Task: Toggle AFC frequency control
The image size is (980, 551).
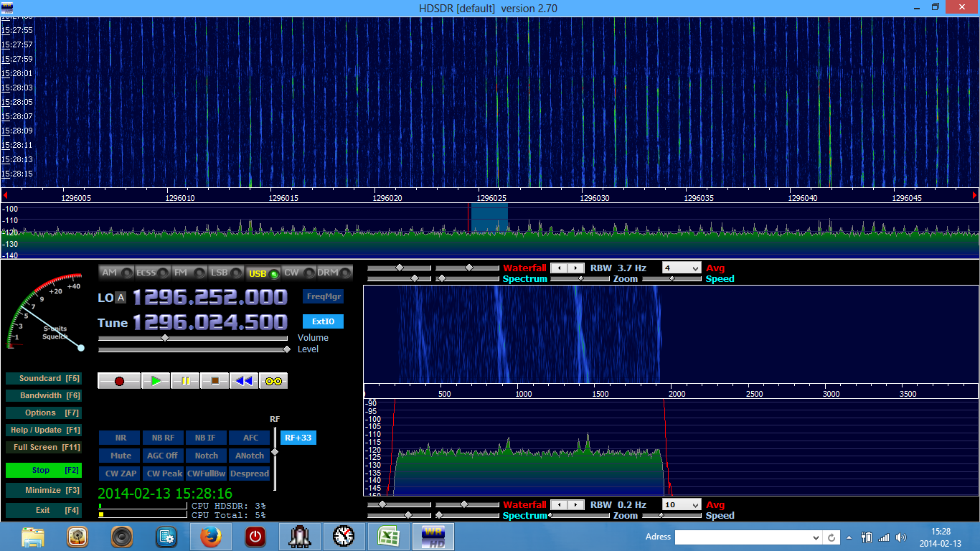Action: [250, 438]
